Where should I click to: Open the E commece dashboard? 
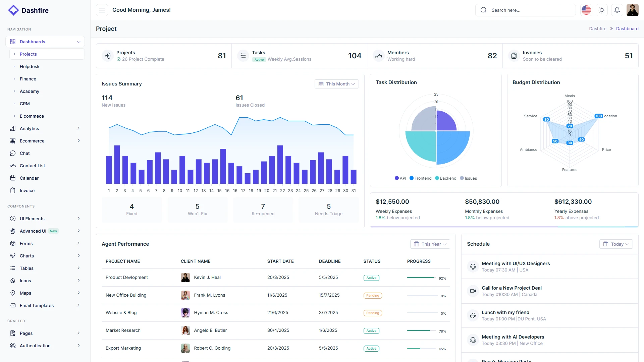[x=32, y=116]
